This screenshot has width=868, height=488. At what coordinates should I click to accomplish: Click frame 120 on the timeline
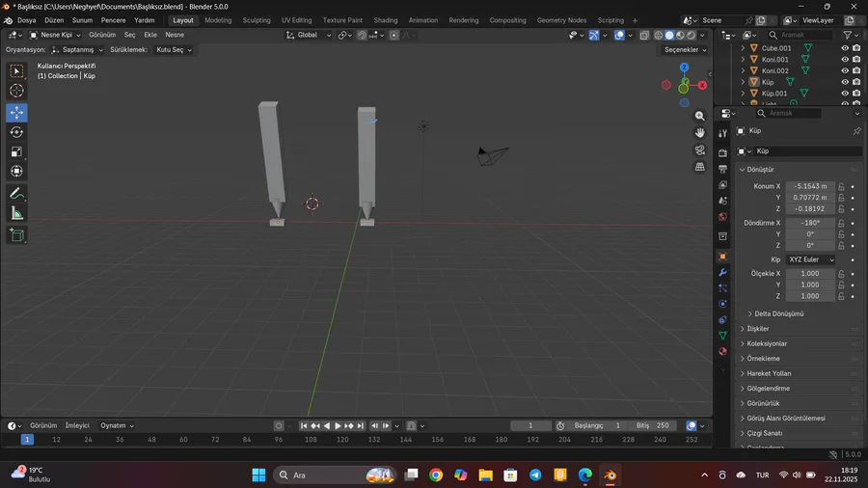(342, 440)
